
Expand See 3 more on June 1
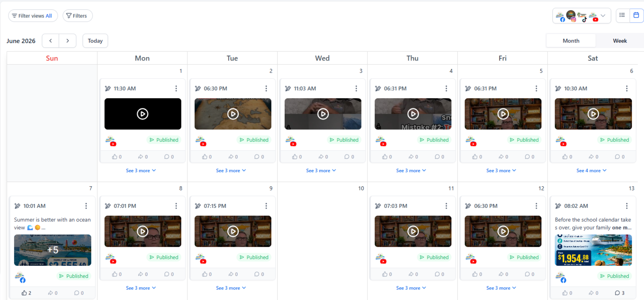coord(141,171)
